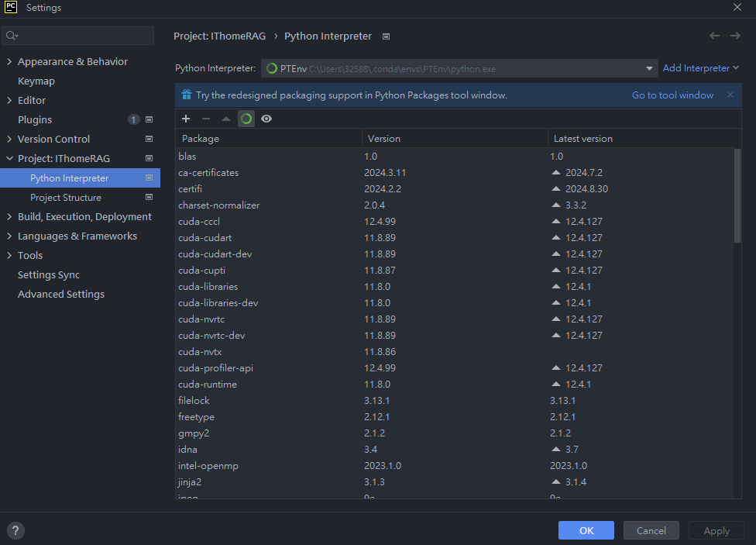Expand the Version Control section

pyautogui.click(x=9, y=139)
